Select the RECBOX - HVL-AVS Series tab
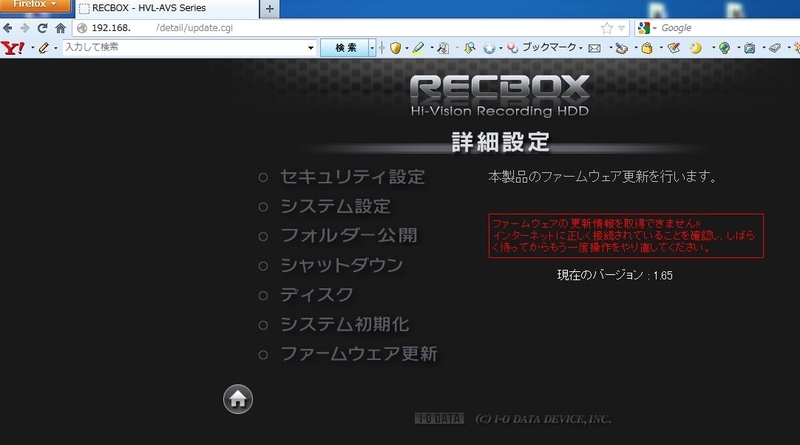Viewport: 800px width, 445px height. [167, 9]
